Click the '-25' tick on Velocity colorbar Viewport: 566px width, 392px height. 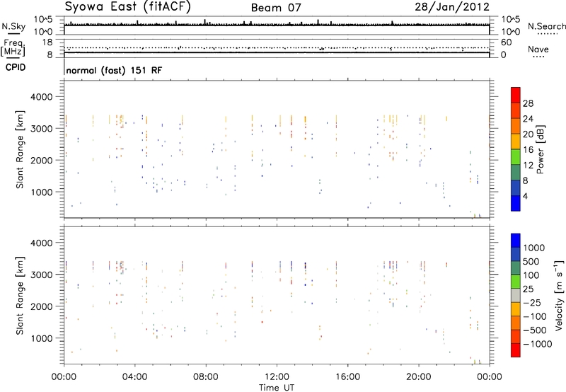[532, 303]
